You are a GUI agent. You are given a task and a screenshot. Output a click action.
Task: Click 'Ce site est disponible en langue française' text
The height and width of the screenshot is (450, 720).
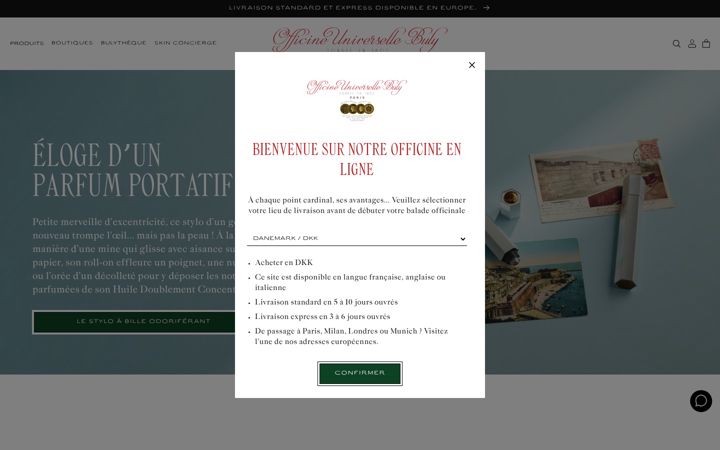point(350,282)
